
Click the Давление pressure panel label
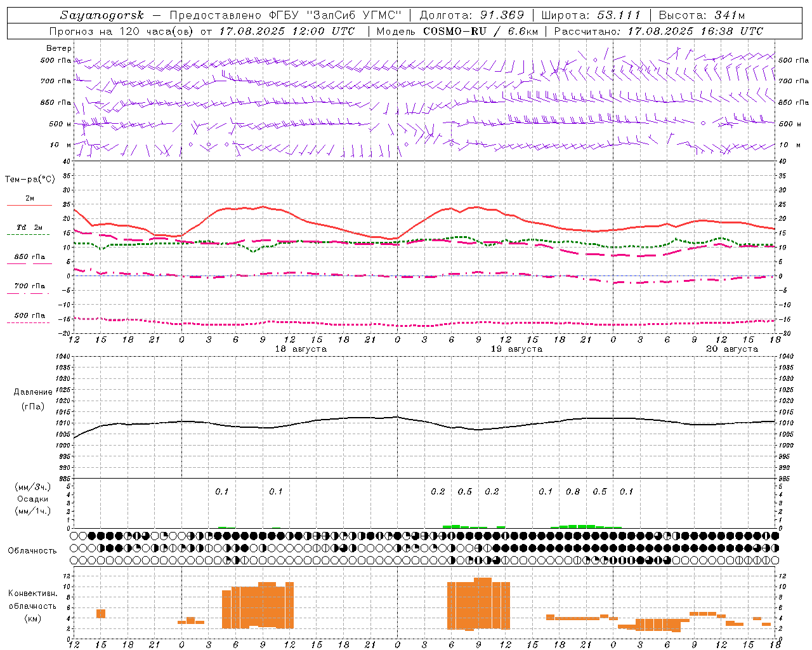(33, 392)
